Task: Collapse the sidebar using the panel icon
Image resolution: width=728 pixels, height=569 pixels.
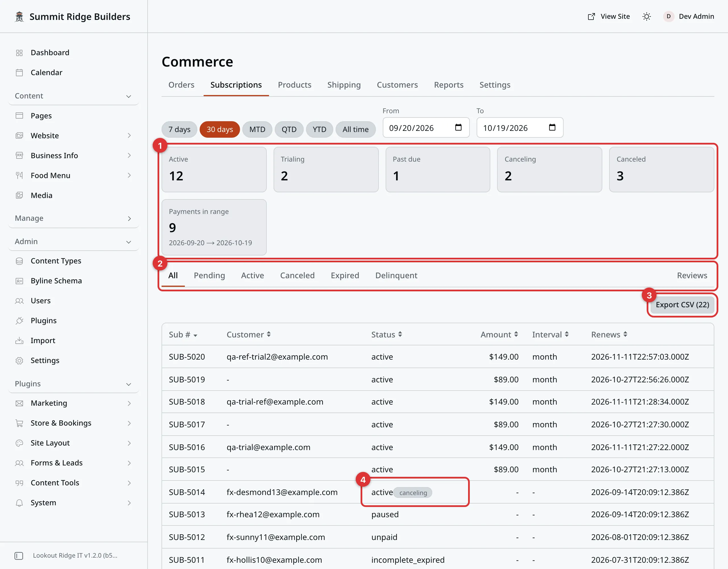Action: (19, 556)
